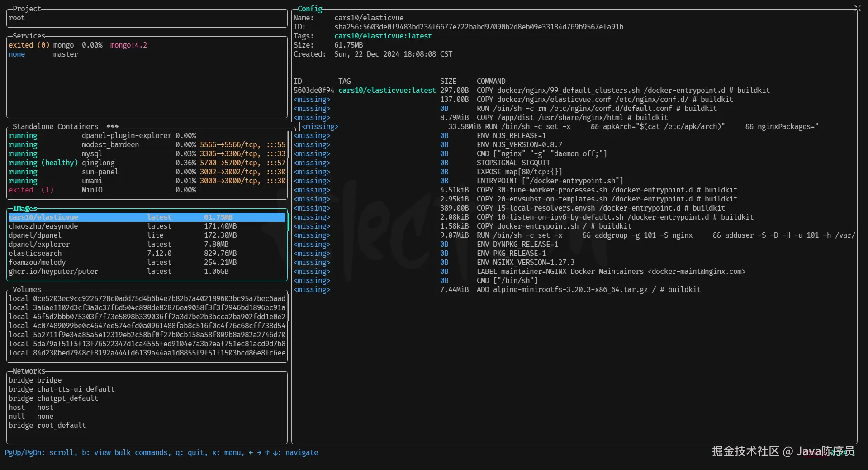The width and height of the screenshot is (868, 470).
Task: Click the sha256 image ID value
Action: (x=479, y=27)
